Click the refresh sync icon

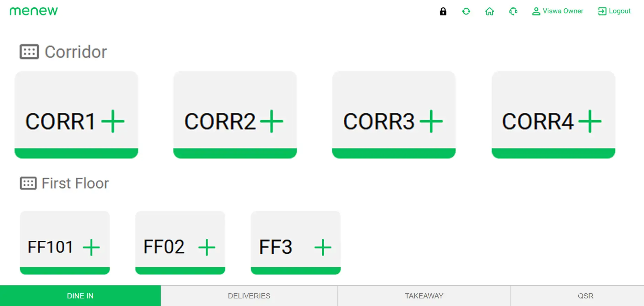[466, 11]
